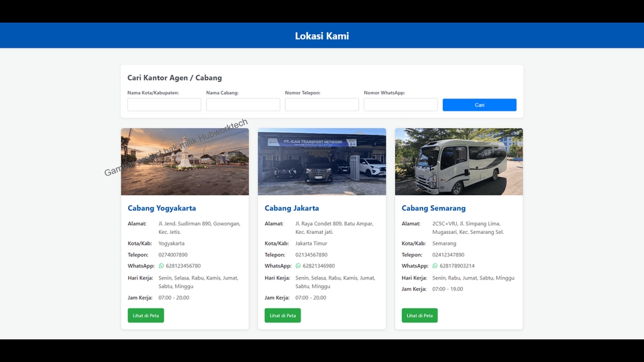
Task: Click Jakarta working hours 07:00 - 20.00
Action: pyautogui.click(x=311, y=298)
